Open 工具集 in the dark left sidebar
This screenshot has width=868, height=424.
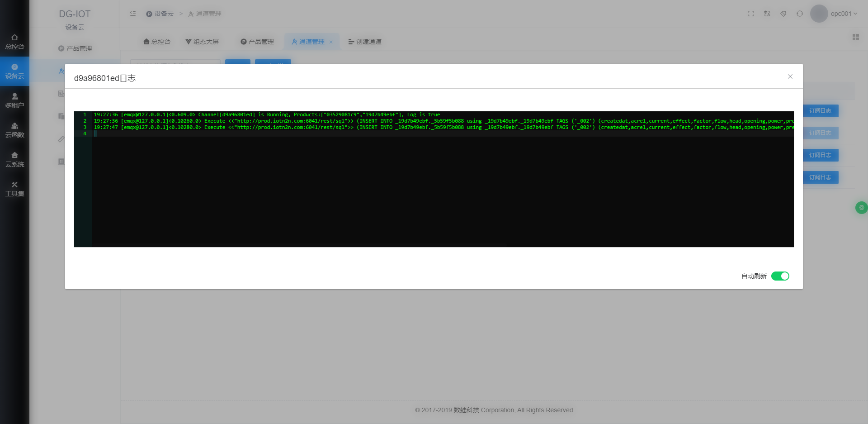[x=14, y=189]
